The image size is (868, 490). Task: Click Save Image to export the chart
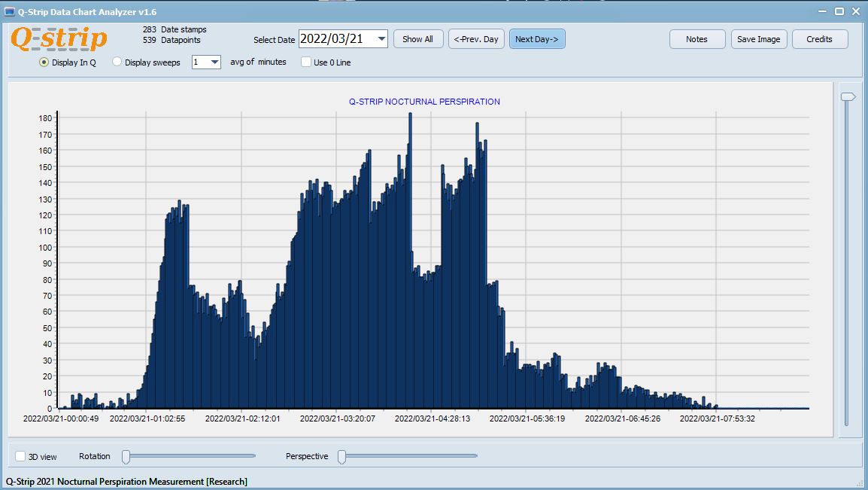pos(758,38)
